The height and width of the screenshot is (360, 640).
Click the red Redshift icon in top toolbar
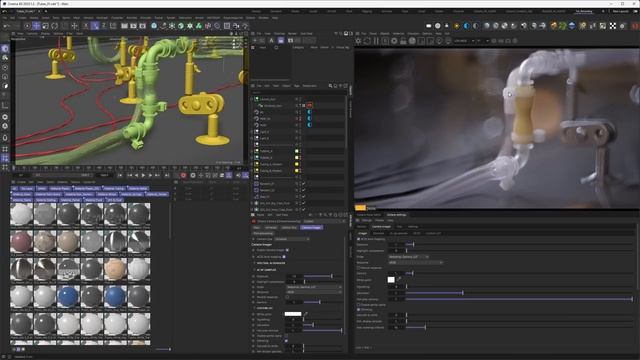635,26
